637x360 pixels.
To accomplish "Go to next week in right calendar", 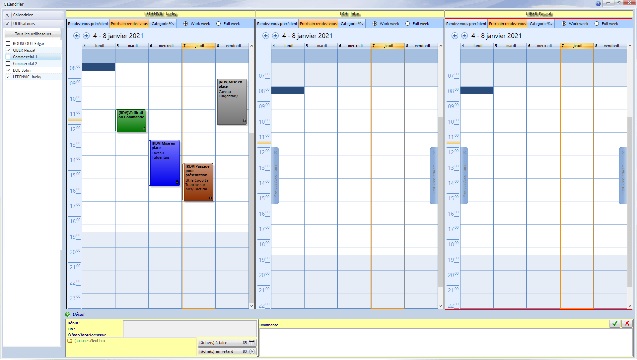I will pyautogui.click(x=464, y=36).
